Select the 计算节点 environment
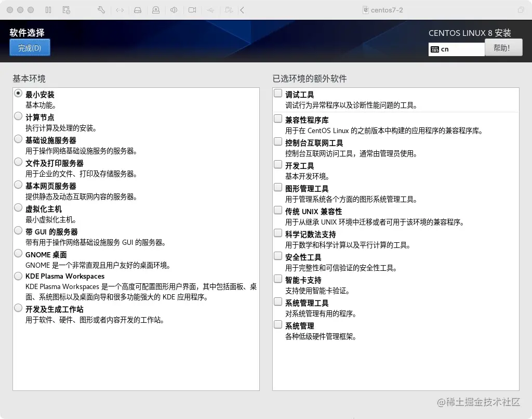Screen dimensions: 532x419 18,116
